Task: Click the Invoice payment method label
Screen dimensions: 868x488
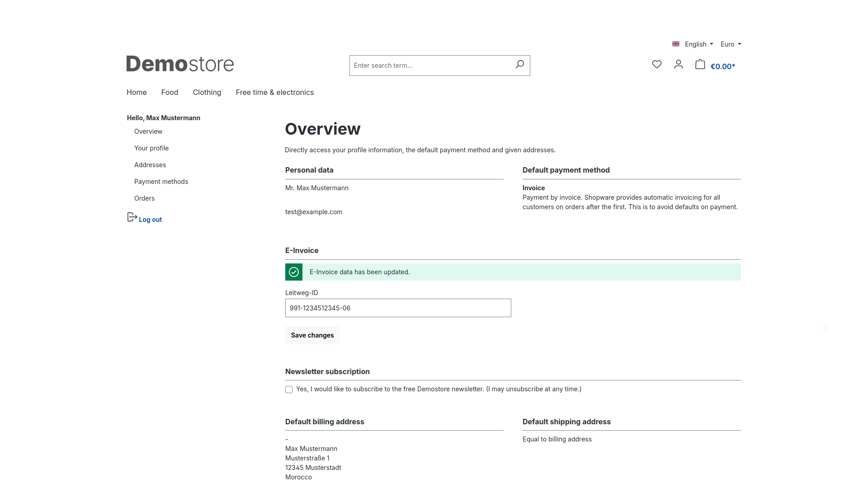Action: point(534,188)
